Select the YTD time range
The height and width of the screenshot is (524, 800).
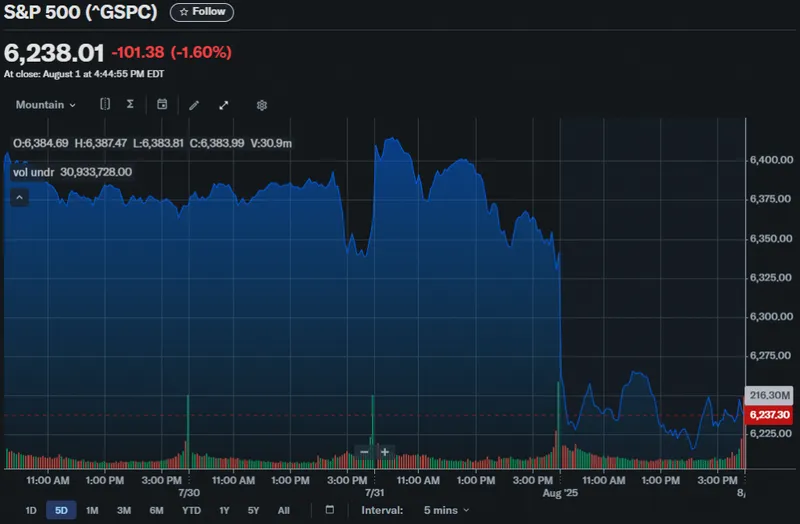(x=191, y=510)
